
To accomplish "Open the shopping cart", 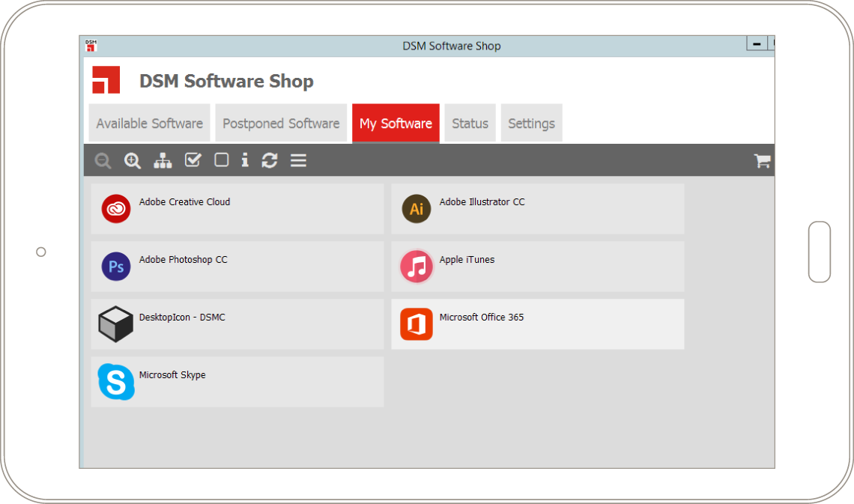I will 762,160.
